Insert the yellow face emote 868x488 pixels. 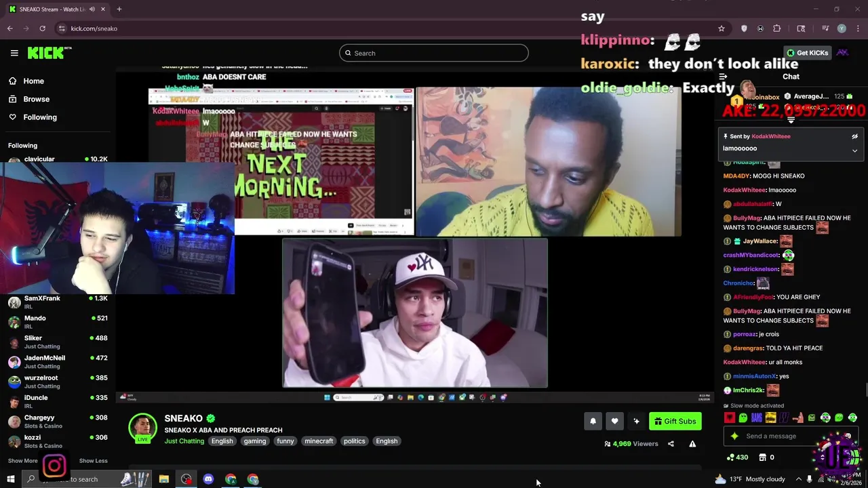[770, 418]
